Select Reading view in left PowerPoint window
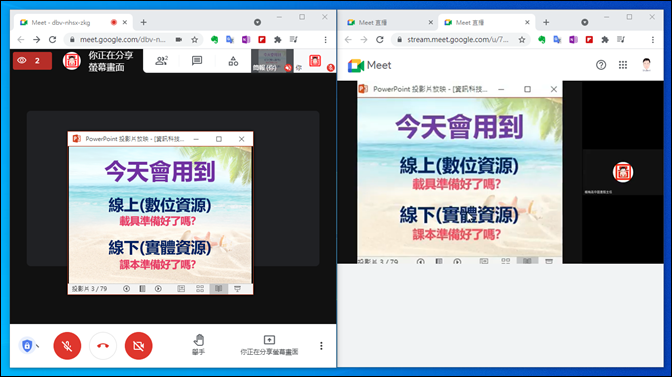Screen dimensions: 672x377 point(219,289)
